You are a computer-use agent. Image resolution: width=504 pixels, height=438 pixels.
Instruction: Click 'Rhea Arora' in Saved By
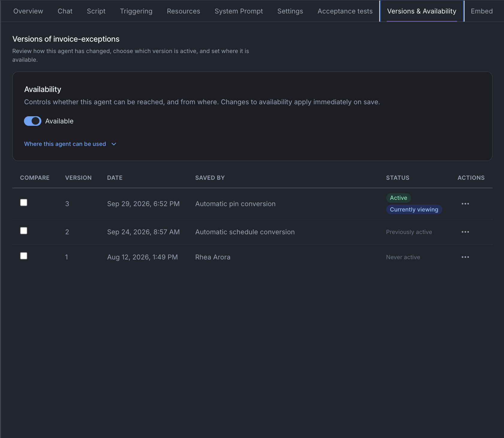coord(213,257)
